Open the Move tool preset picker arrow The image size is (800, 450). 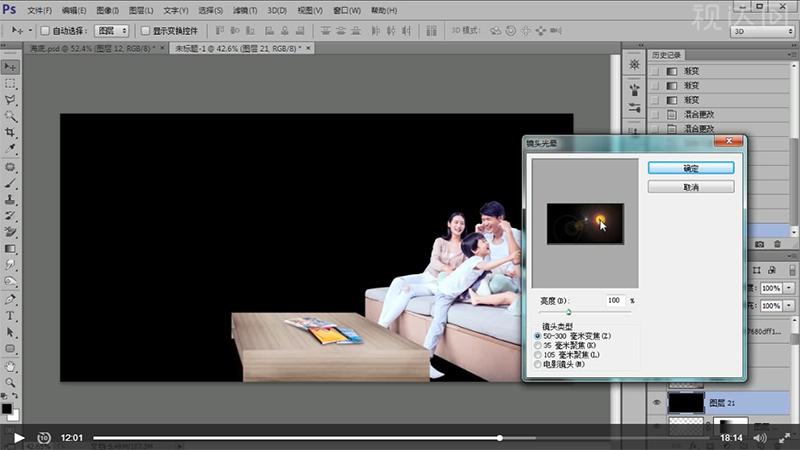pos(30,31)
